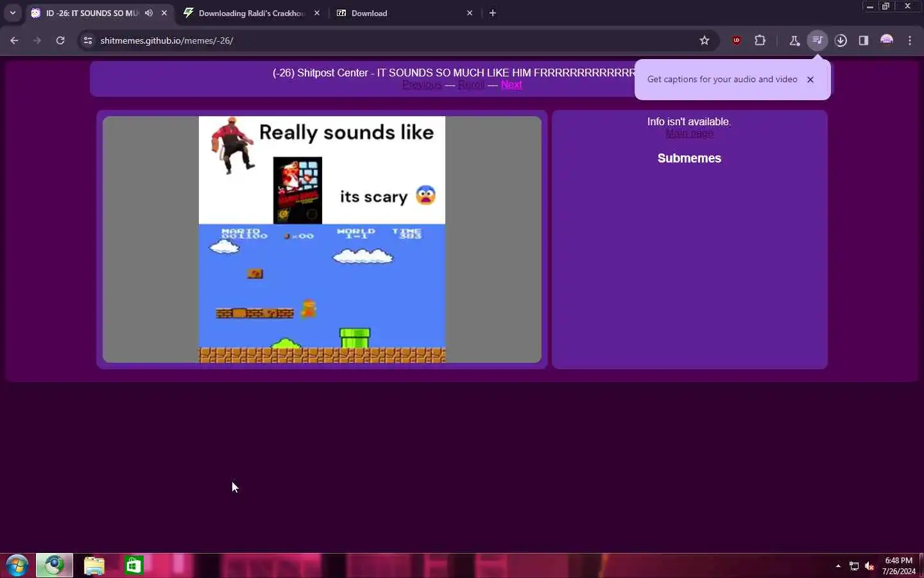Mute audio on the ID -26 tab
The width and height of the screenshot is (924, 578).
pyautogui.click(x=149, y=13)
